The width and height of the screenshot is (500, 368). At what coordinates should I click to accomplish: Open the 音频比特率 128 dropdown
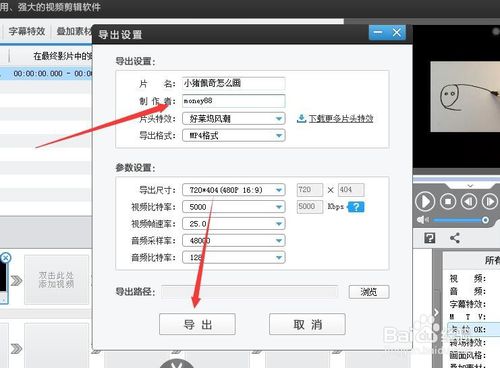(233, 257)
